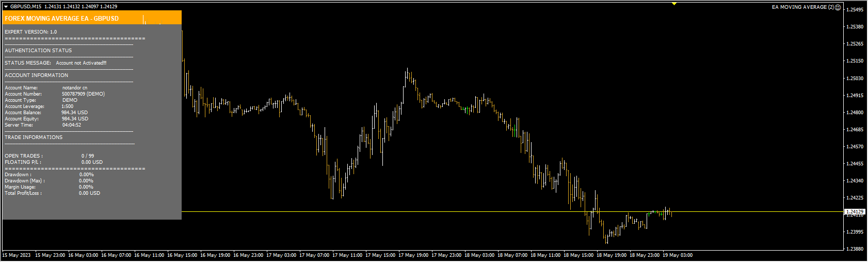
Task: Click the '16 May 19:00' time axis label
Action: tap(215, 255)
